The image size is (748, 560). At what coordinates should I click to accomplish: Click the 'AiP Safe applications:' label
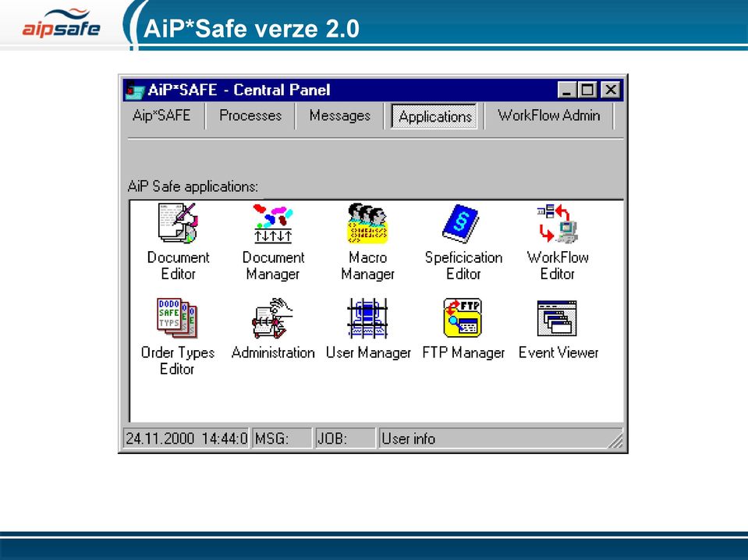[x=193, y=186]
